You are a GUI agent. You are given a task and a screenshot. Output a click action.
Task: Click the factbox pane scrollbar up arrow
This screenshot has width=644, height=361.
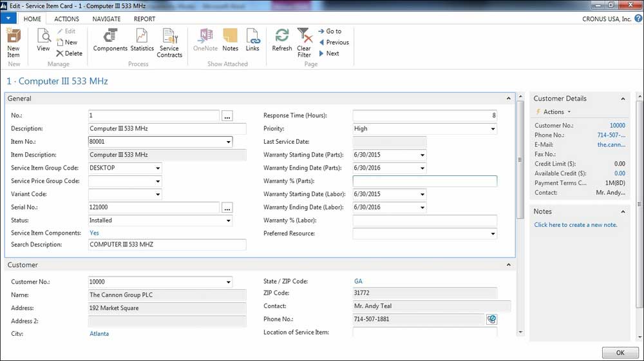point(639,97)
